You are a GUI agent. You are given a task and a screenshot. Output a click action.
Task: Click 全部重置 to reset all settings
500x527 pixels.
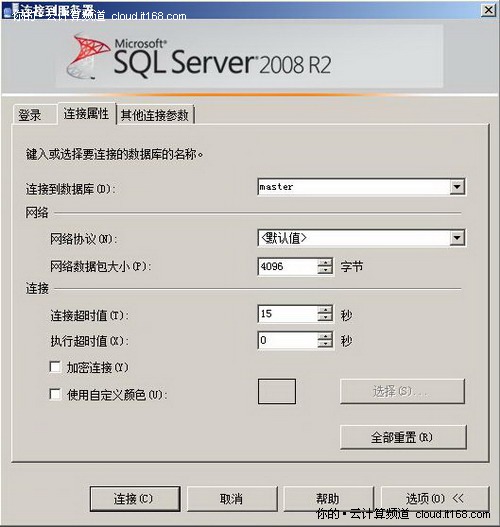coord(403,437)
